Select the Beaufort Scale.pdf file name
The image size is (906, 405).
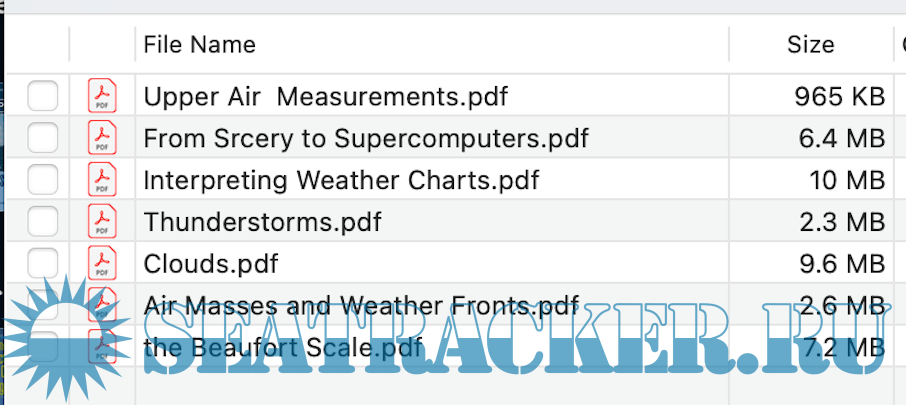point(283,347)
